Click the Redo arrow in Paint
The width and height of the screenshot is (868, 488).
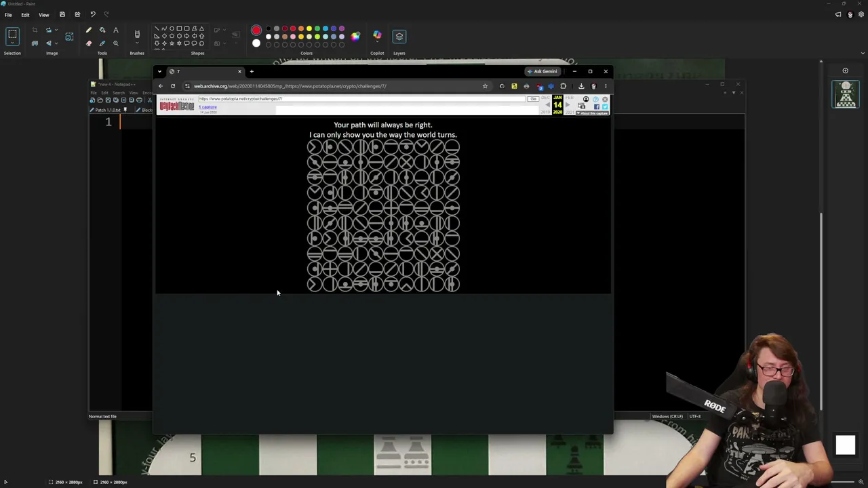(x=106, y=14)
